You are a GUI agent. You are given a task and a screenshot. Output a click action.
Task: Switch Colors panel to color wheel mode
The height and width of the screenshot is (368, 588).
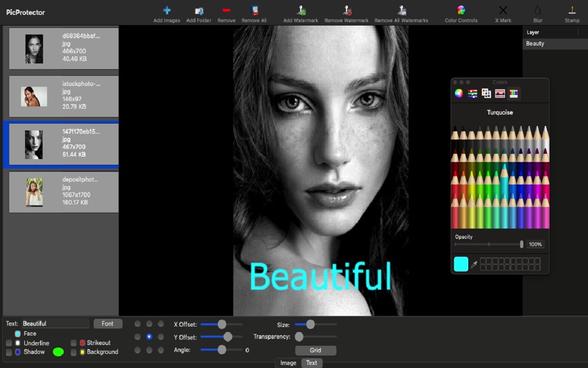coord(459,93)
